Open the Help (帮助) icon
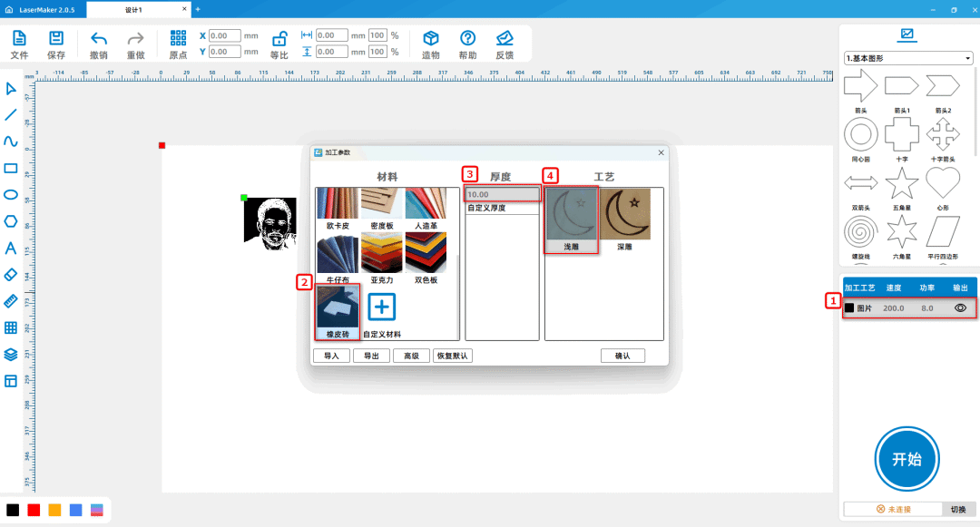Viewport: 980px width, 527px height. (467, 38)
